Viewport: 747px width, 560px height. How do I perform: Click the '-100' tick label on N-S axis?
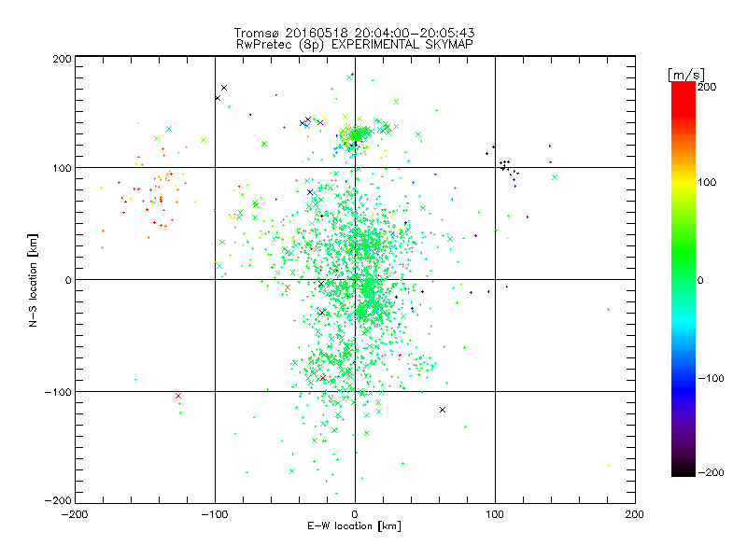58,392
